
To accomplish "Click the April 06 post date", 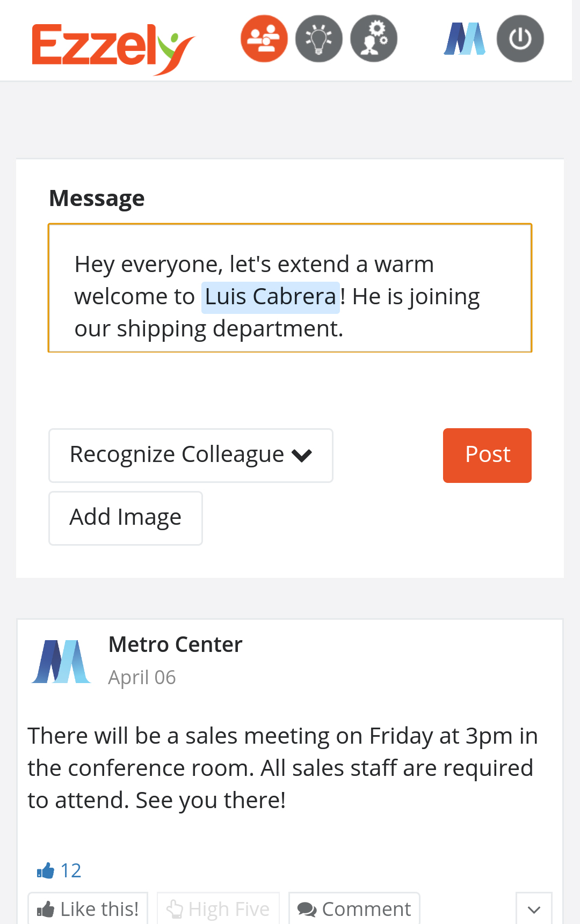I will (x=142, y=677).
